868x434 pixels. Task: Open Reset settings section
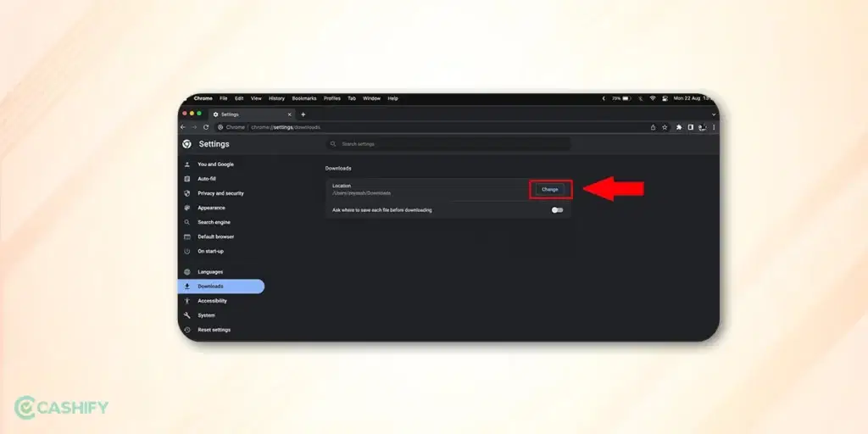tap(214, 330)
